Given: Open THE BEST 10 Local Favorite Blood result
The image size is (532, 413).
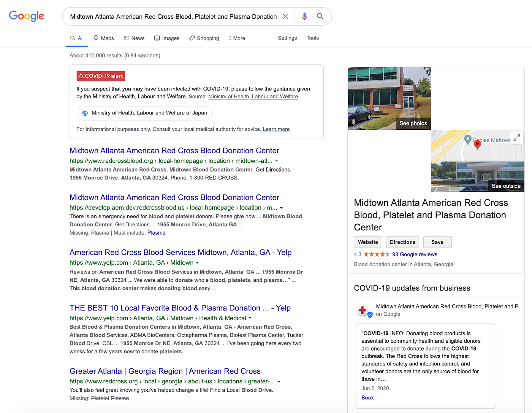Looking at the screenshot, I should click(180, 308).
